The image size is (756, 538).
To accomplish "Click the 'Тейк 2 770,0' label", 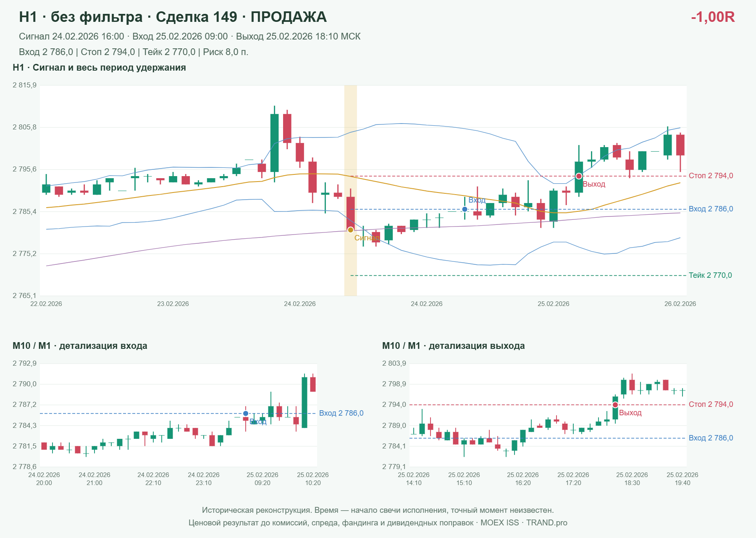I will [x=710, y=275].
